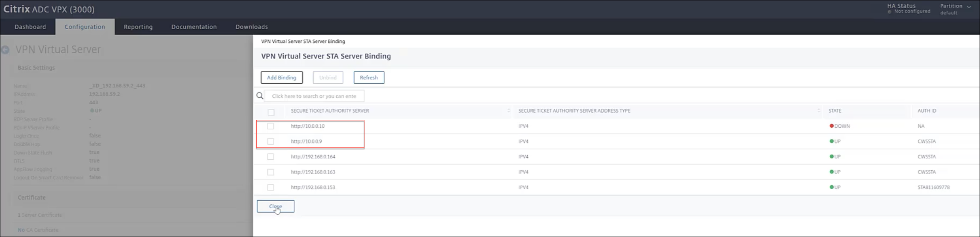
Task: Click the HA Status indicator
Action: point(909,9)
